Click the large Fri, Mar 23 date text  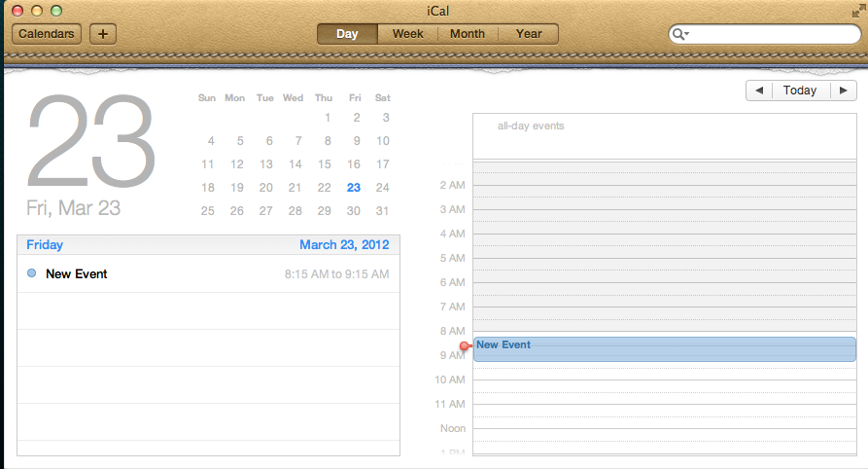tap(74, 208)
